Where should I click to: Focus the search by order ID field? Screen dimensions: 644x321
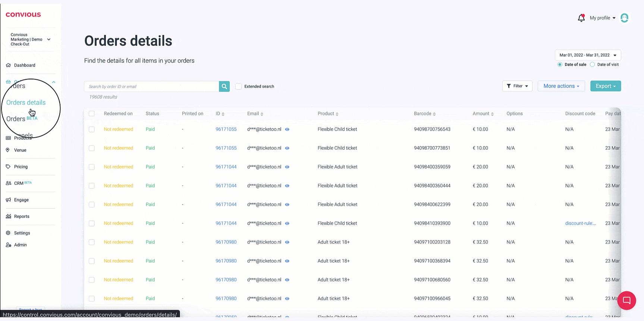[x=152, y=87]
